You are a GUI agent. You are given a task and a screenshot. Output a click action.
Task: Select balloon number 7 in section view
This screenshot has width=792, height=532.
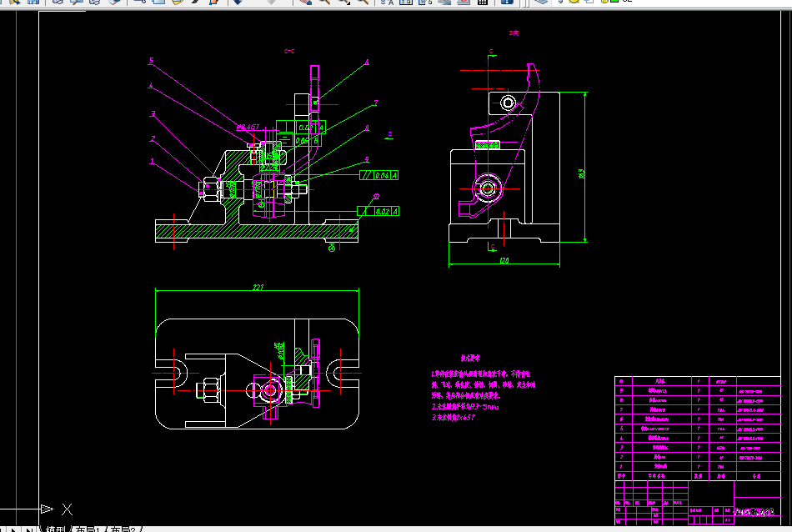click(375, 103)
